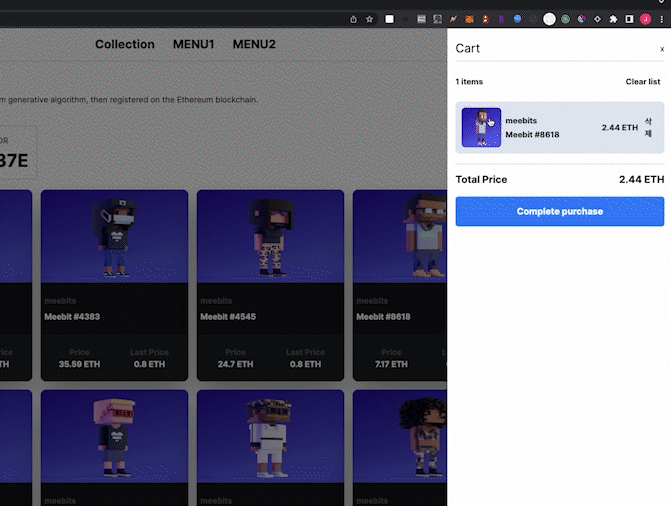The height and width of the screenshot is (506, 671).
Task: Click the white square extension icon
Action: click(x=389, y=19)
